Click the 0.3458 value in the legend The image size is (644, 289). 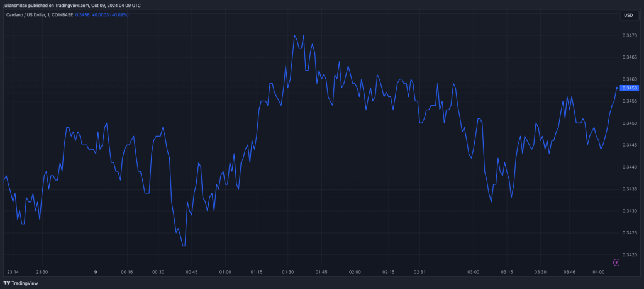pyautogui.click(x=82, y=14)
